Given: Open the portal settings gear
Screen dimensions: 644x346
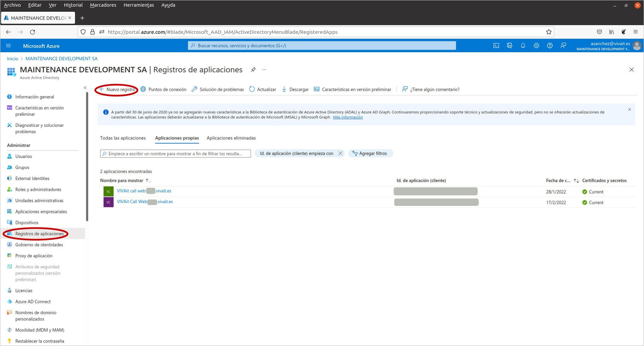Looking at the screenshot, I should pyautogui.click(x=536, y=46).
